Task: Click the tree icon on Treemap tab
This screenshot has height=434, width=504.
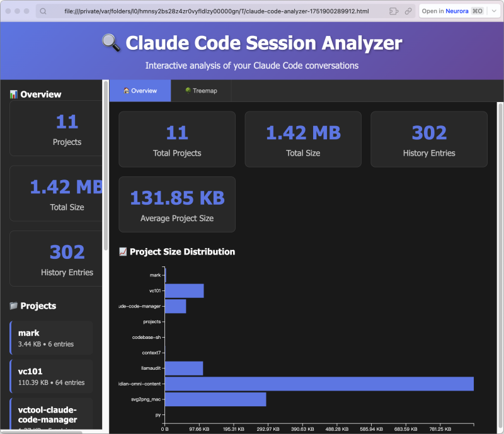Action: click(188, 91)
